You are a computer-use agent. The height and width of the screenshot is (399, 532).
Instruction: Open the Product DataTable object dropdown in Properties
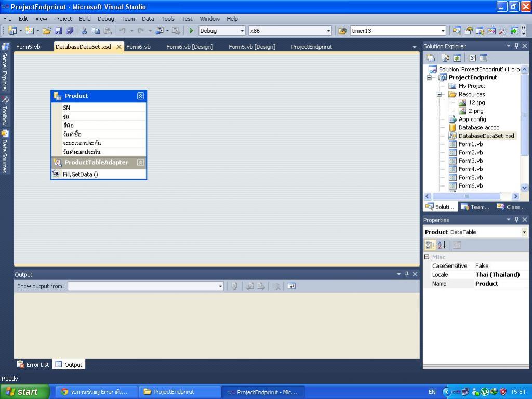[x=524, y=232]
